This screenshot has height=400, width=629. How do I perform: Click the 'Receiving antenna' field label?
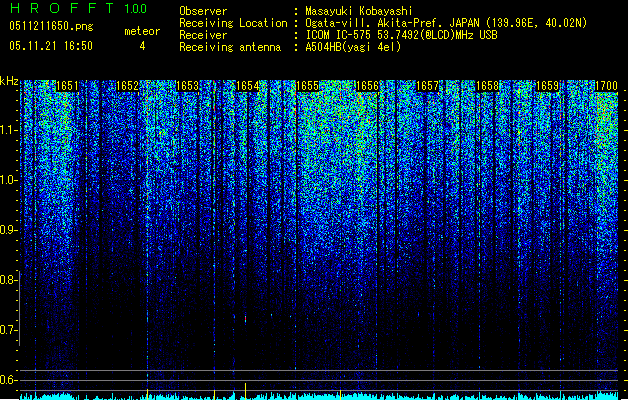tap(230, 47)
